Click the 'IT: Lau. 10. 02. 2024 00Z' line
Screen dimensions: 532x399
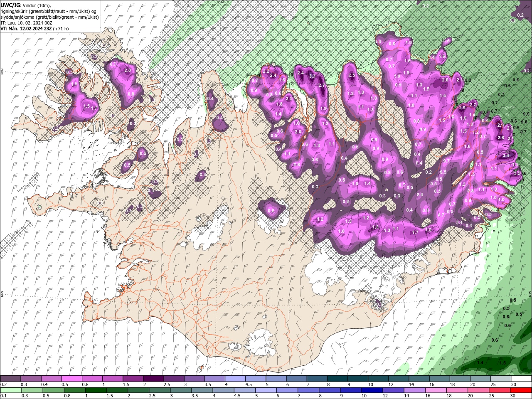pyautogui.click(x=27, y=23)
